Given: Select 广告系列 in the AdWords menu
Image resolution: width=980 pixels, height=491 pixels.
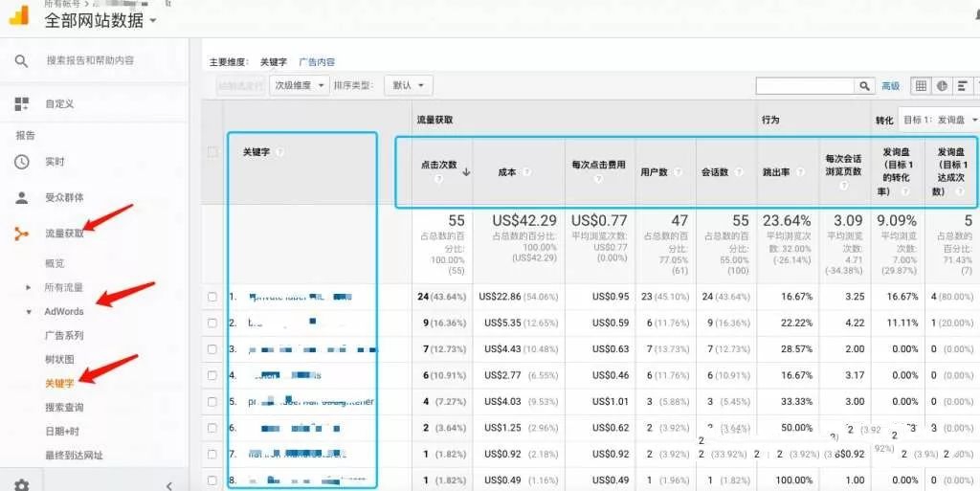Looking at the screenshot, I should 64,335.
